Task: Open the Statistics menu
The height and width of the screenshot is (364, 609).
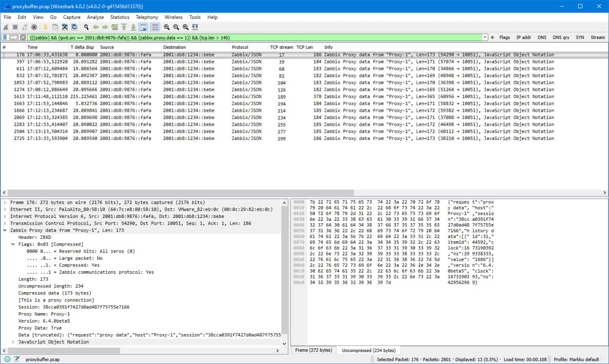Action: pos(120,17)
